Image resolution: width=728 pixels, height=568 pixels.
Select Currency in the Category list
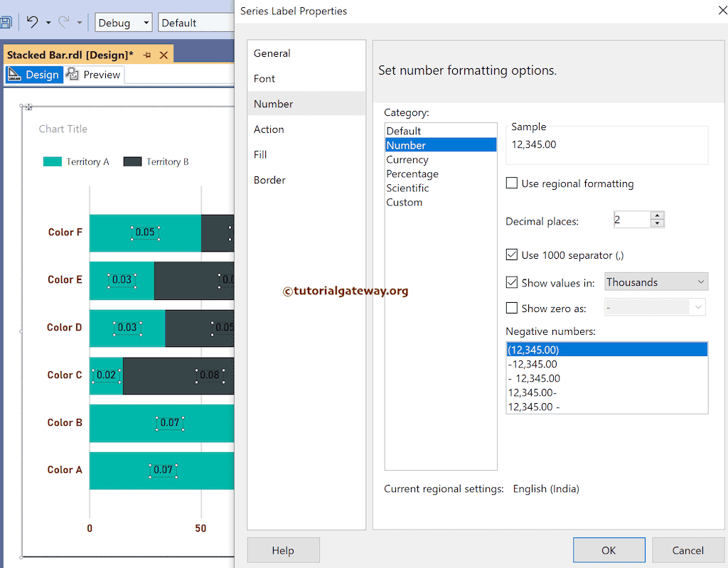407,159
